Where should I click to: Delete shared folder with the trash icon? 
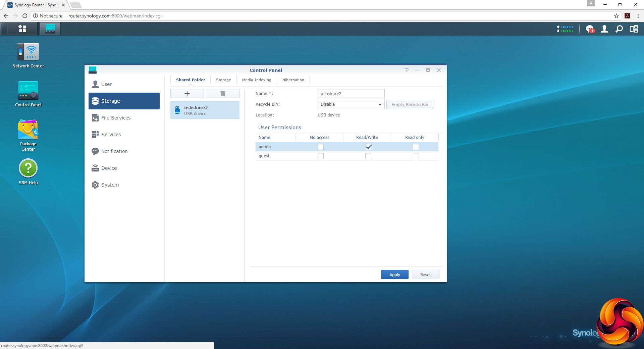223,94
